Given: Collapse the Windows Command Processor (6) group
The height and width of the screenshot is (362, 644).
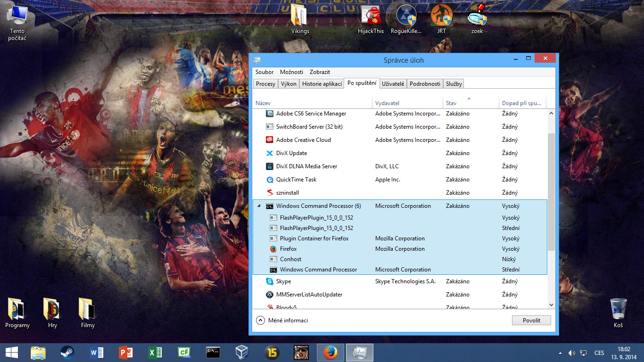Looking at the screenshot, I should point(259,206).
